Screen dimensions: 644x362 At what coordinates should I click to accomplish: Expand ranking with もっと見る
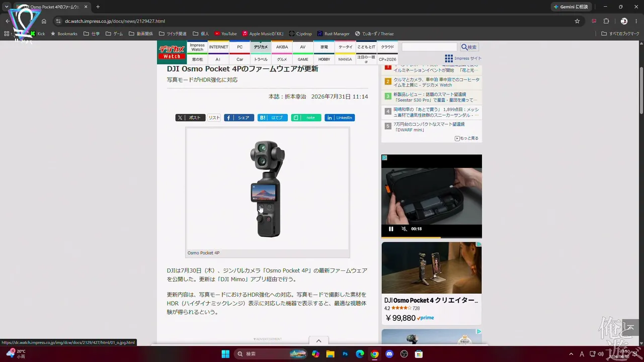[x=467, y=138]
